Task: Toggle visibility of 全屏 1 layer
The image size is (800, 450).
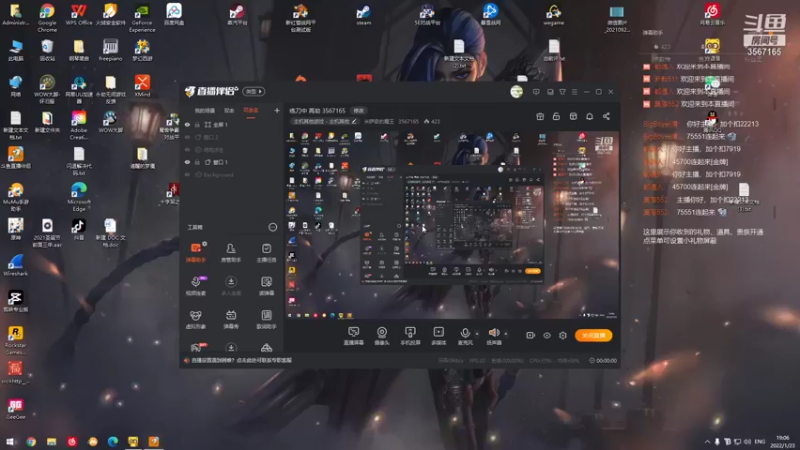Action: click(x=187, y=124)
